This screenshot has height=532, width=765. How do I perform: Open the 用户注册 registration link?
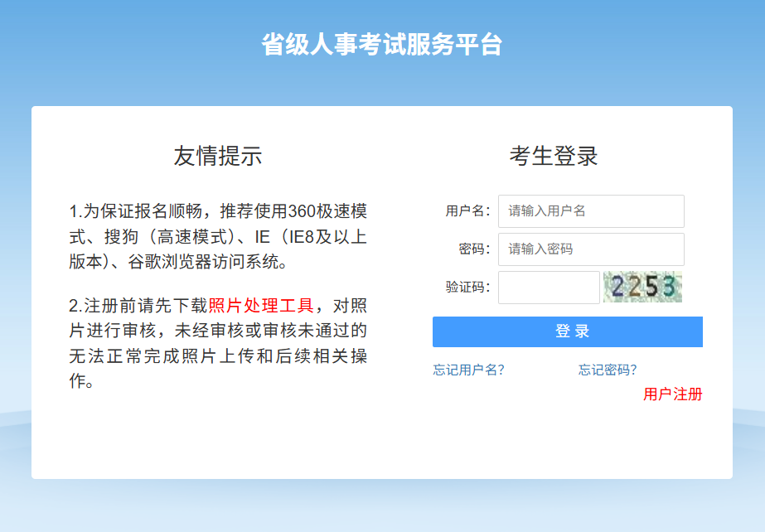(673, 395)
